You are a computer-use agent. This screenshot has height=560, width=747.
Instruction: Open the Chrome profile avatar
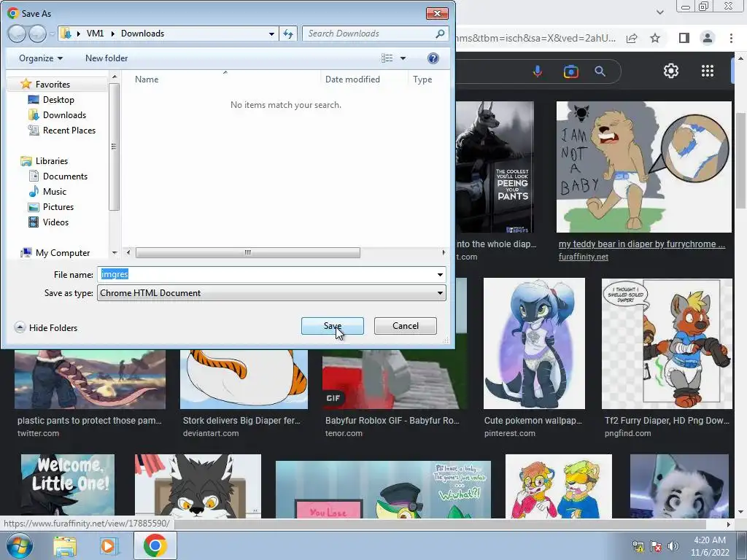[x=708, y=38]
